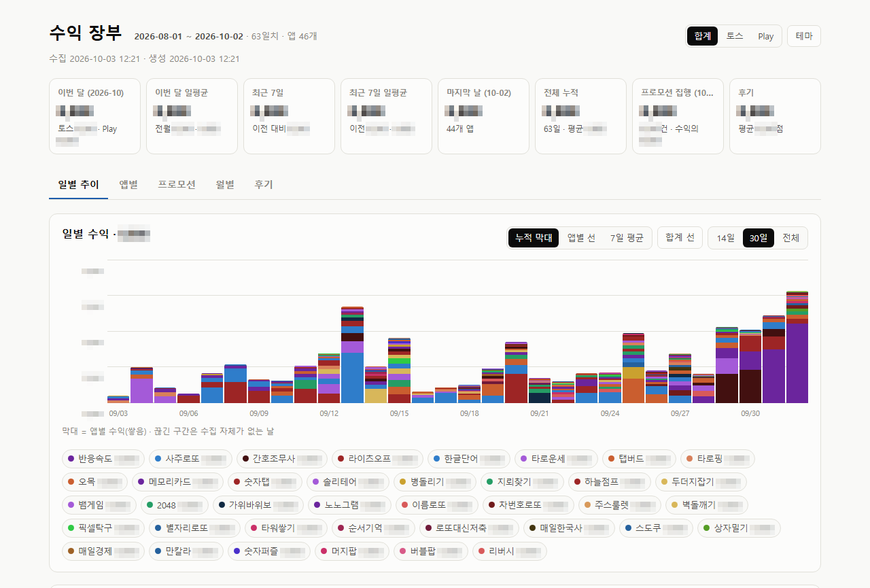Screen dimensions: 870x588
Task: Select the 하늘점프 legend entry
Action: 609,482
